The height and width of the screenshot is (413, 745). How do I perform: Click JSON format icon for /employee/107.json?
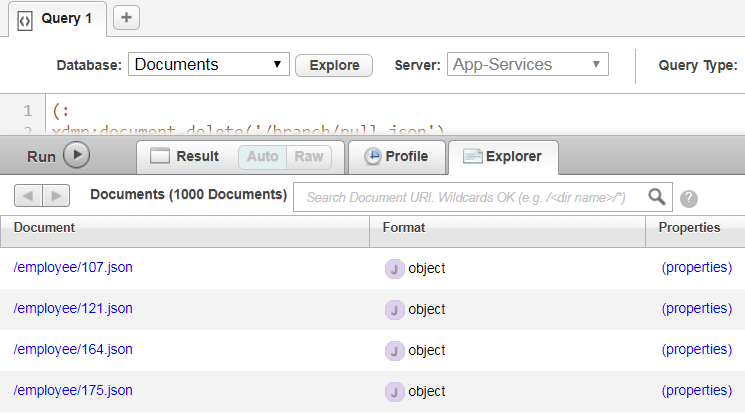[395, 268]
